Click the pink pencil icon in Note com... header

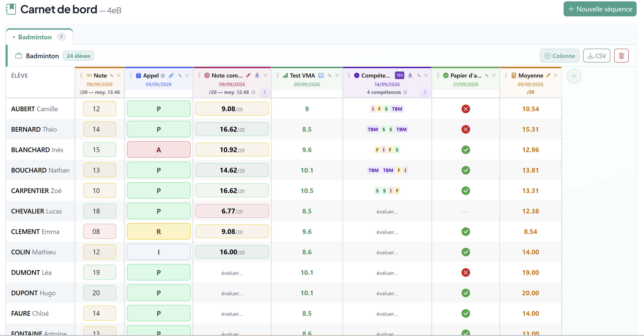click(x=248, y=76)
